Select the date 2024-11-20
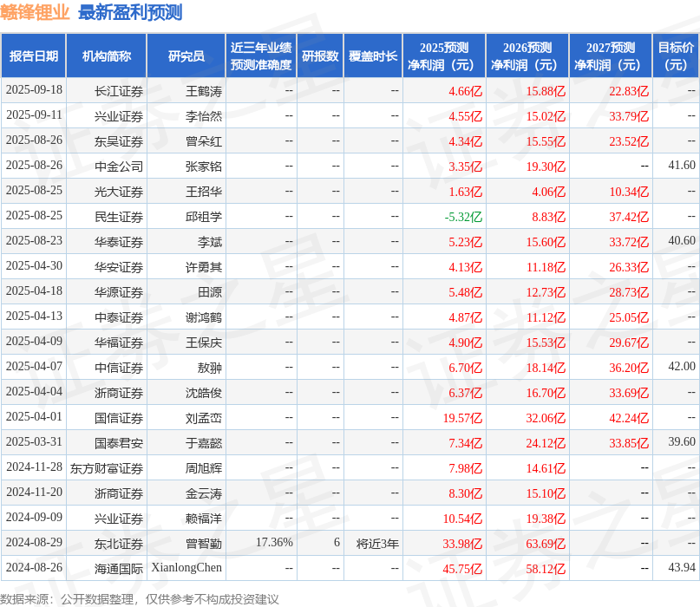The width and height of the screenshot is (700, 607). coord(34,492)
